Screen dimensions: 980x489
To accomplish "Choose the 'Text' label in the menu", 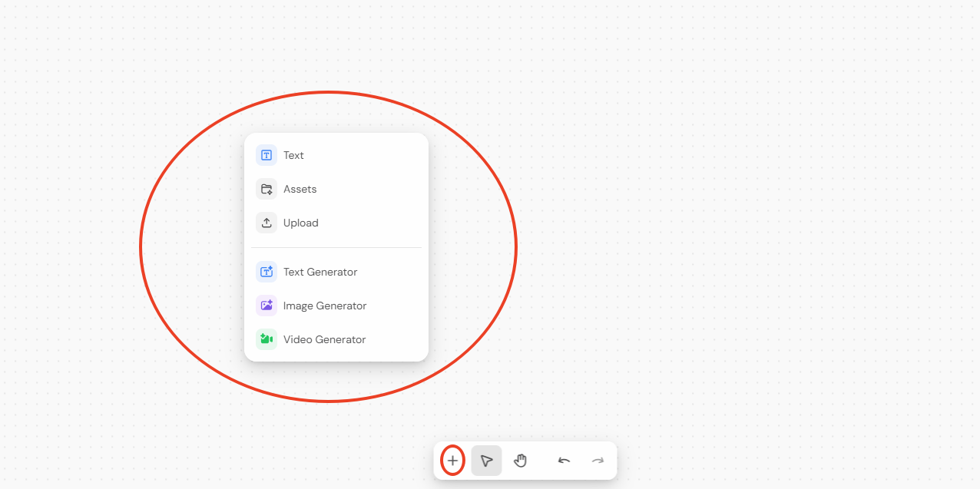I will [x=293, y=155].
